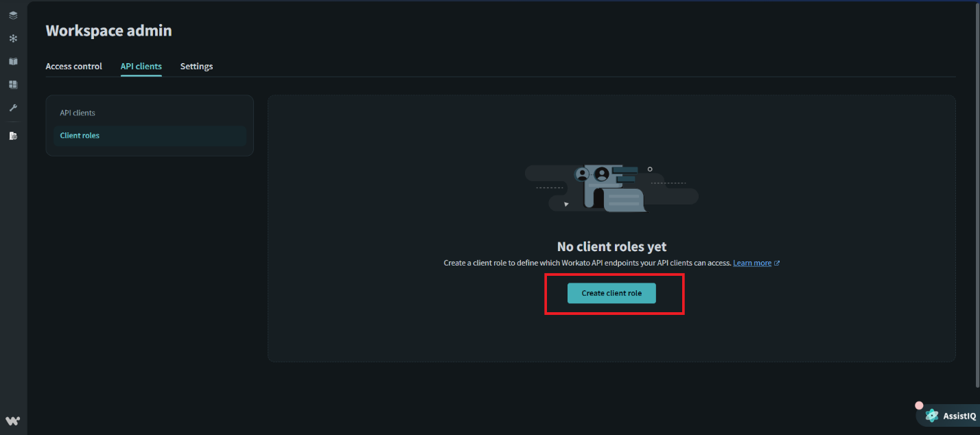Open the Tools wrench icon

pos(13,108)
